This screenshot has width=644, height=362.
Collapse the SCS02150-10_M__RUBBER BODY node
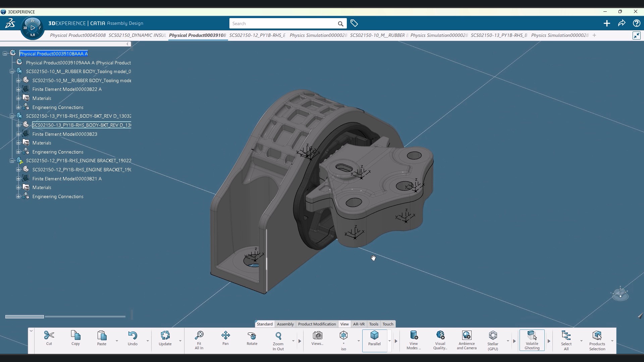(x=12, y=71)
